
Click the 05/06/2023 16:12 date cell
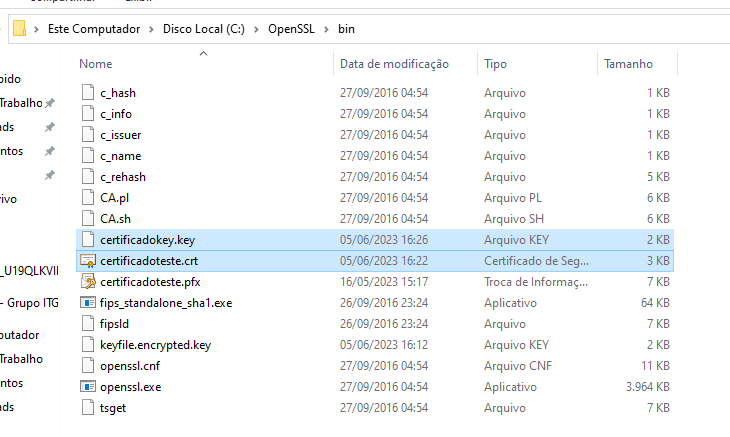pyautogui.click(x=384, y=345)
